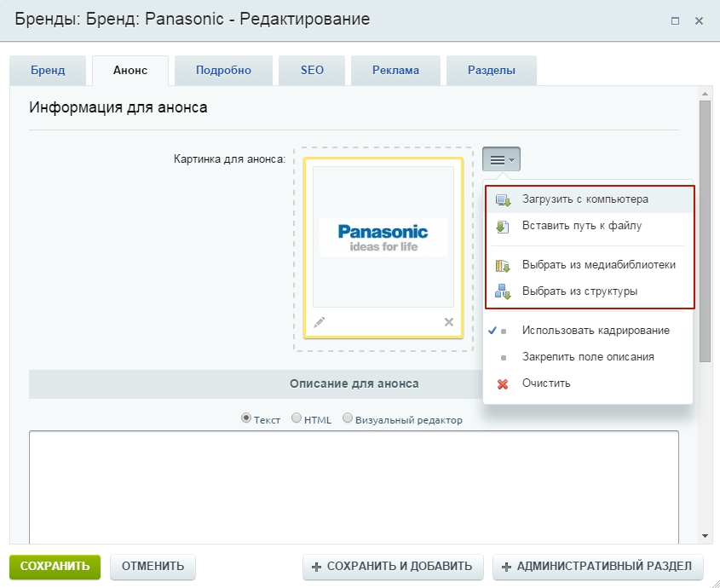This screenshot has height=588, width=720.
Task: Click the Описание для анонса header
Action: [x=354, y=383]
